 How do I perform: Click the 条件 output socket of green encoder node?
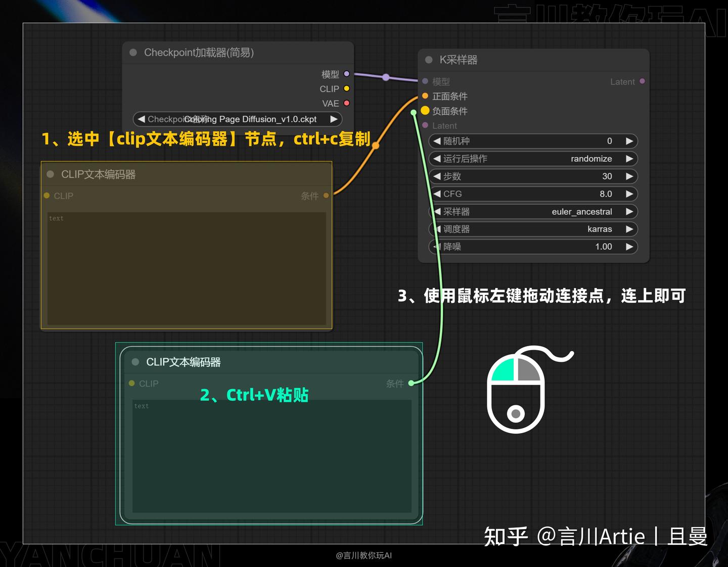tap(412, 383)
